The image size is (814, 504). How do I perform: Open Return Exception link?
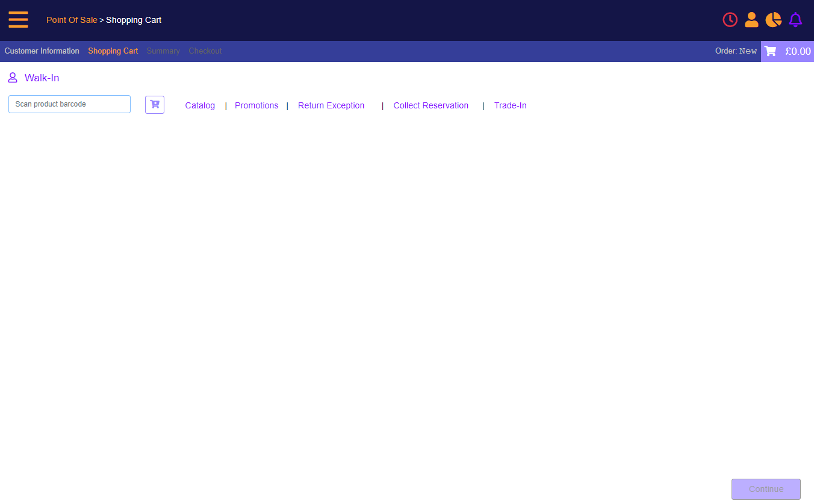(331, 105)
